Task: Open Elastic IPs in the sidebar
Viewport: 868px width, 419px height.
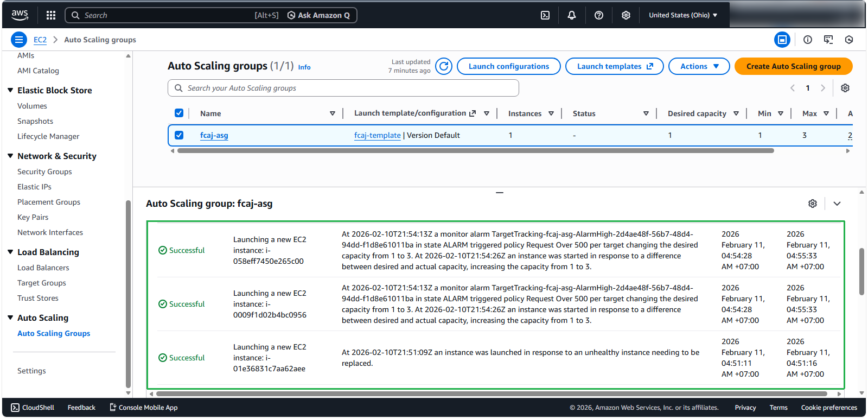Action: pos(34,187)
